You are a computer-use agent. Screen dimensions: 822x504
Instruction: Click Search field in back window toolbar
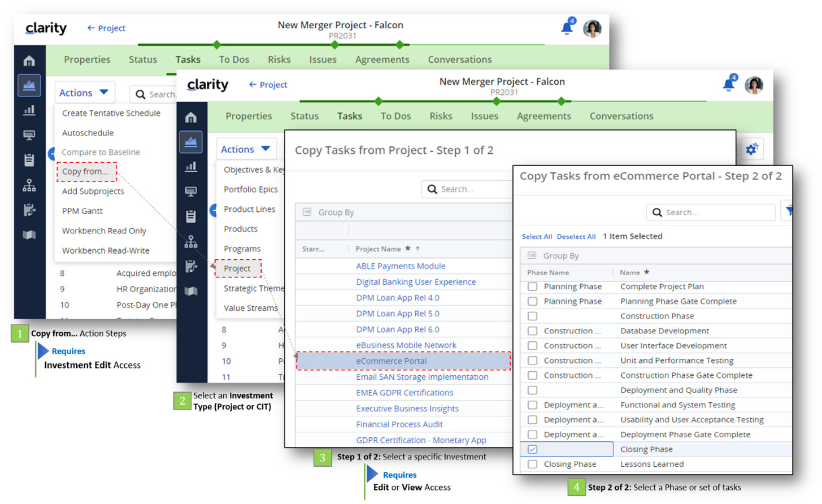point(153,94)
